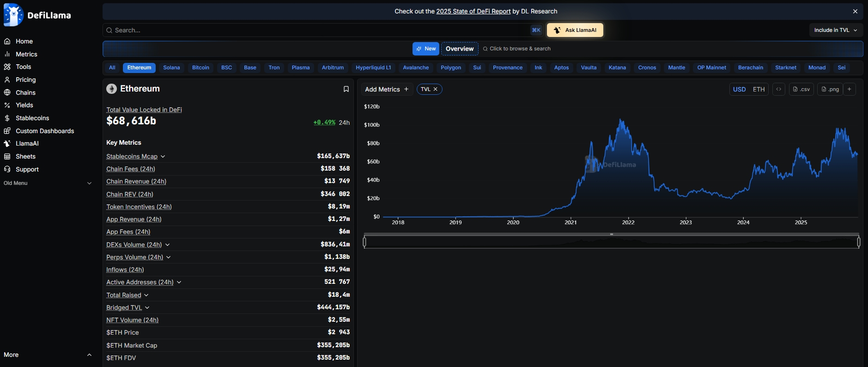This screenshot has height=367, width=868.
Task: Switch chart denomination to ETH
Action: click(x=759, y=89)
